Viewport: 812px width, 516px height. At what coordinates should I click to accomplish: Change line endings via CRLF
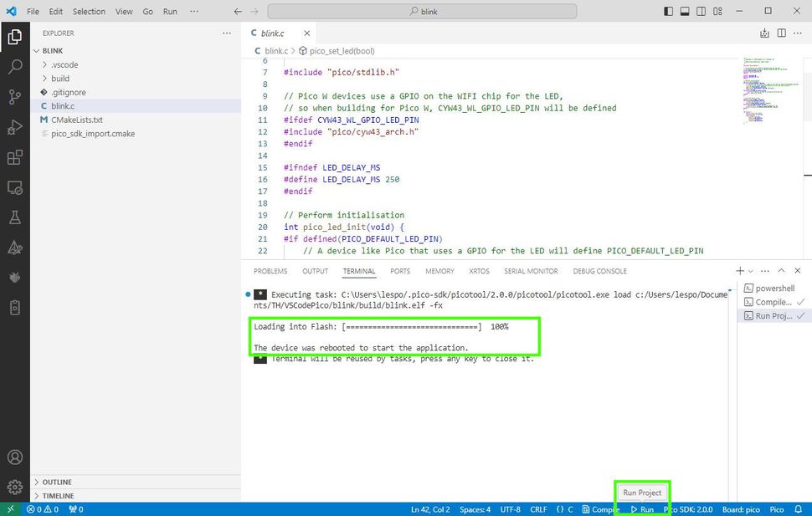pos(538,509)
